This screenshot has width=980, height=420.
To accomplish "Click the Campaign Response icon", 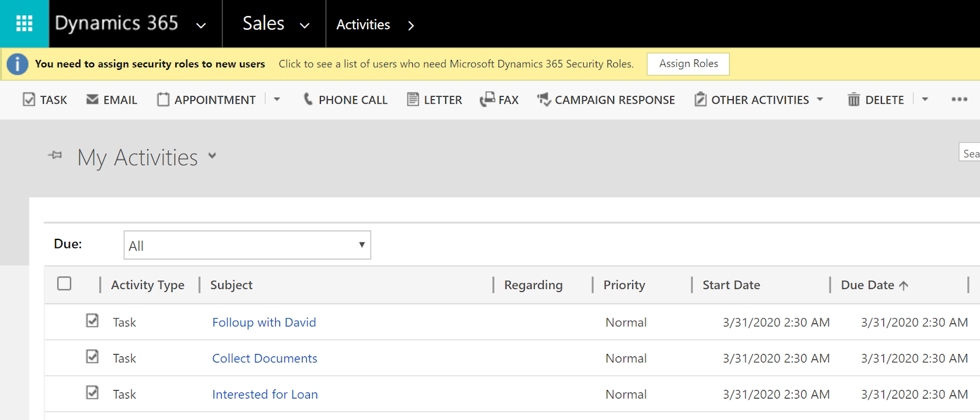I will [x=544, y=99].
